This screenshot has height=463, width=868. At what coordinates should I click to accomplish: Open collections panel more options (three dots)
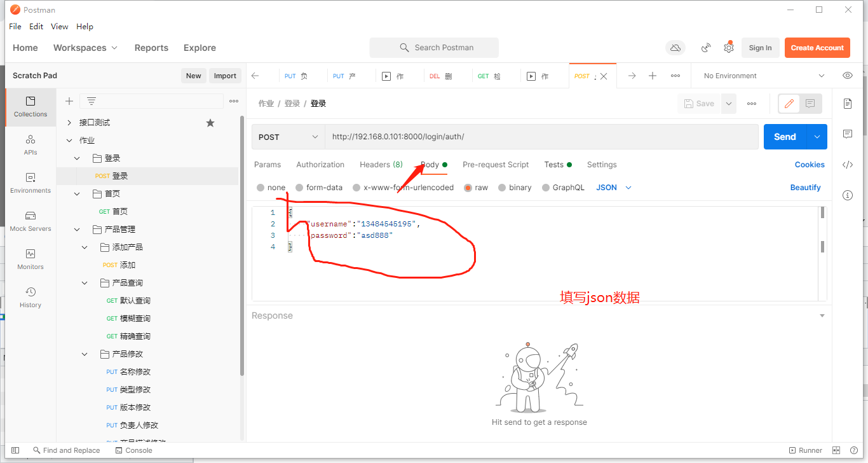point(234,101)
